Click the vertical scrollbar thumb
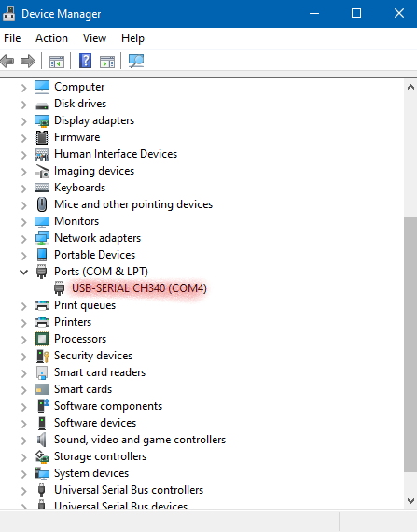 click(410, 344)
